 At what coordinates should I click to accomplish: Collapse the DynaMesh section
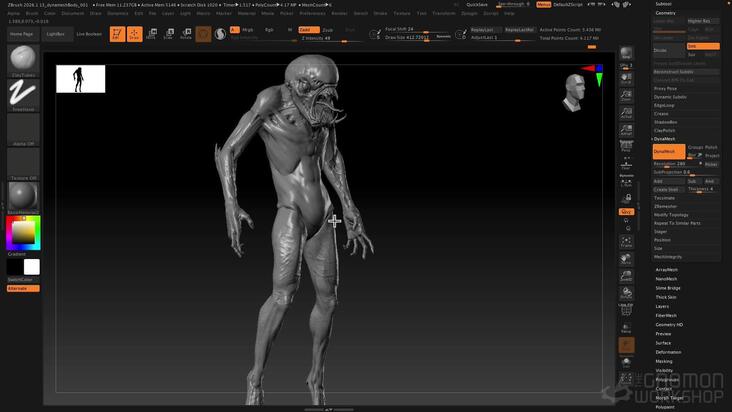[664, 139]
